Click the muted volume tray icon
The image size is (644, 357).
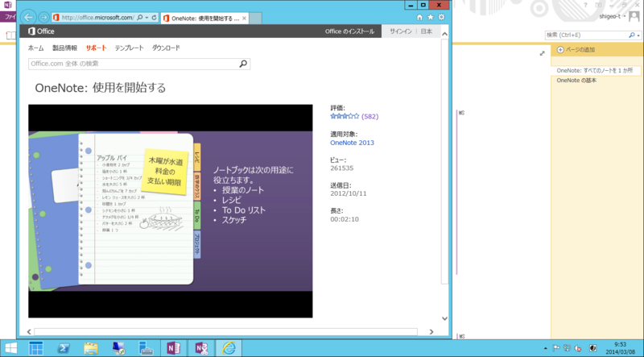[x=578, y=348]
